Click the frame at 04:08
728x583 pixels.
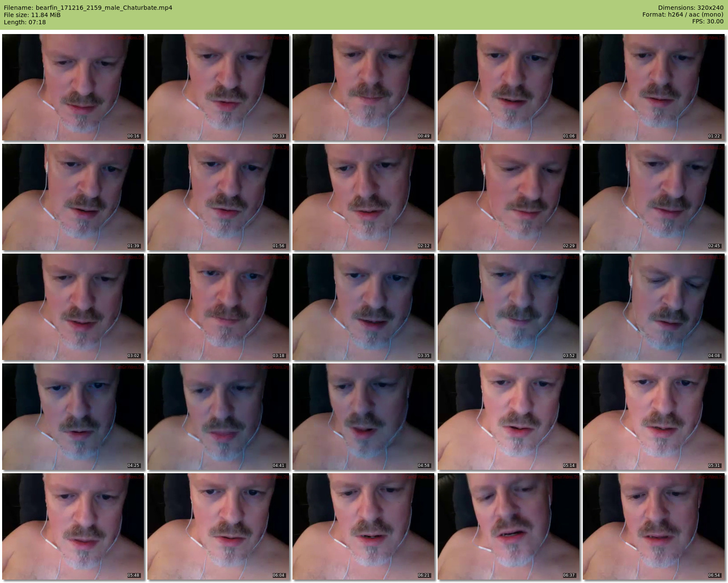coord(653,307)
